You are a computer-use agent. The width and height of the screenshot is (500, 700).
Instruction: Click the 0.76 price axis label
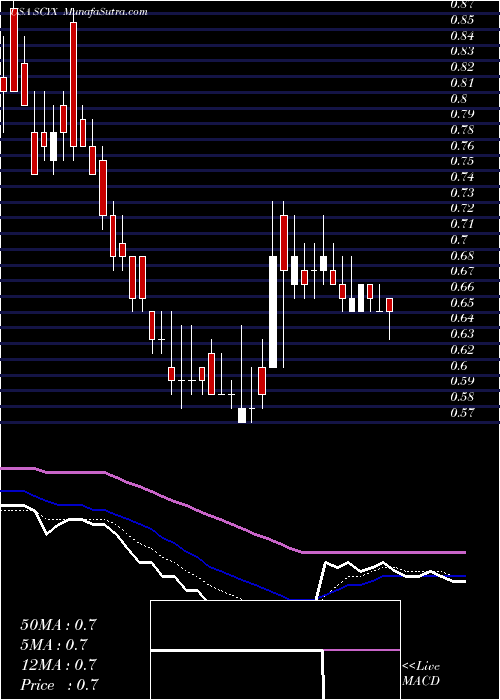point(461,146)
